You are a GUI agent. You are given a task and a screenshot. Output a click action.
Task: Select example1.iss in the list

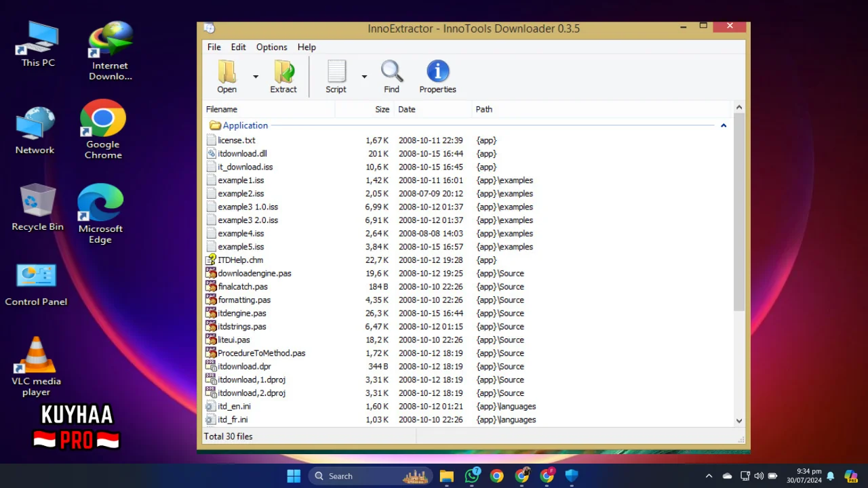(x=241, y=180)
